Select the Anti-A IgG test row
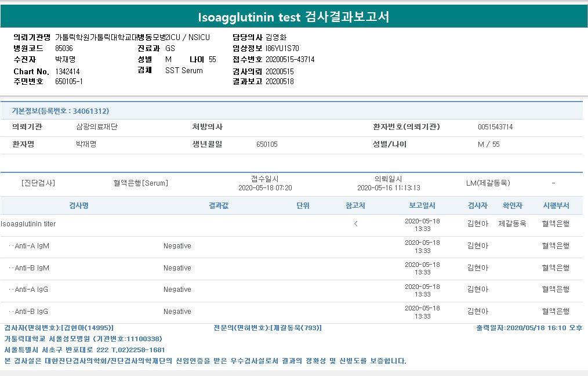The width and height of the screenshot is (588, 376). point(32,290)
